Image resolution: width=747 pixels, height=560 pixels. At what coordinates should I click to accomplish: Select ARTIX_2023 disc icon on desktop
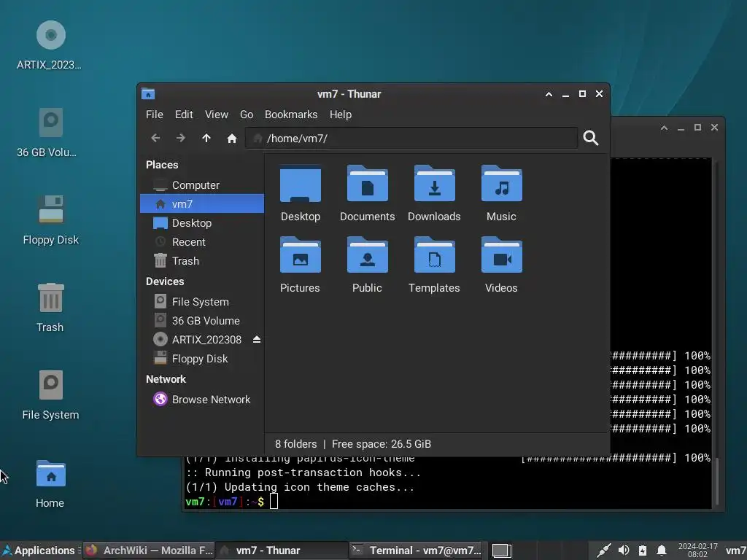pyautogui.click(x=50, y=46)
